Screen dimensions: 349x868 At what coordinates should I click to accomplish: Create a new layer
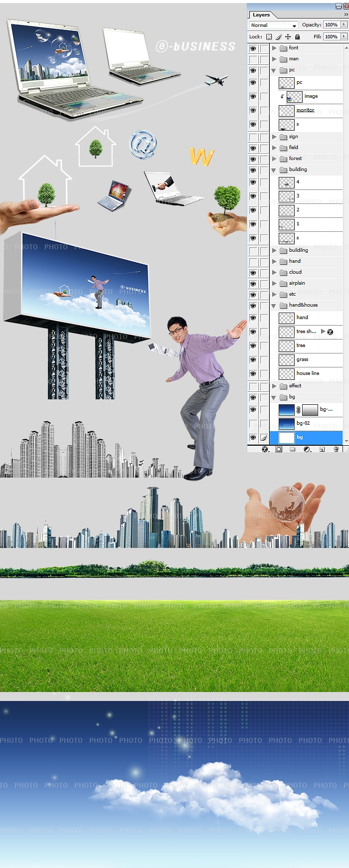322,449
